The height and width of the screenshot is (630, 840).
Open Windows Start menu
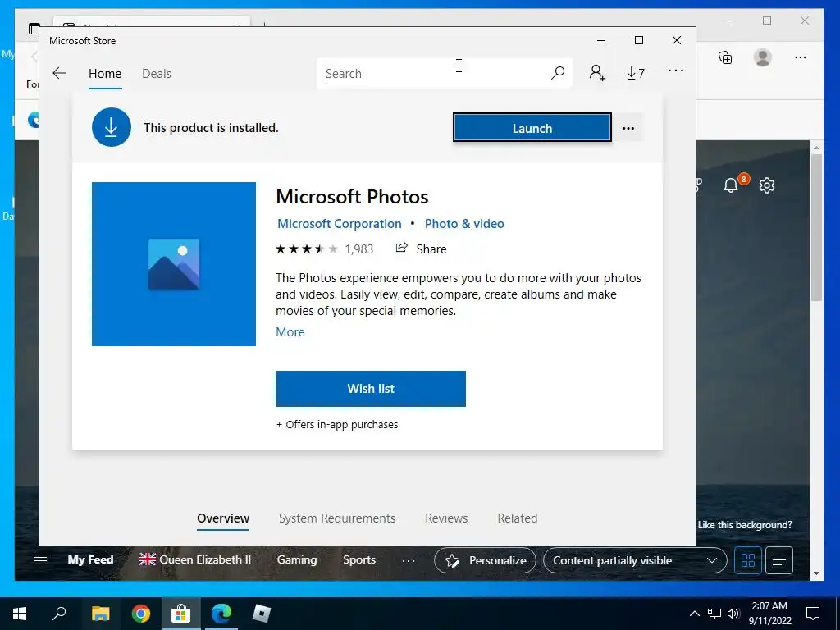(x=20, y=614)
